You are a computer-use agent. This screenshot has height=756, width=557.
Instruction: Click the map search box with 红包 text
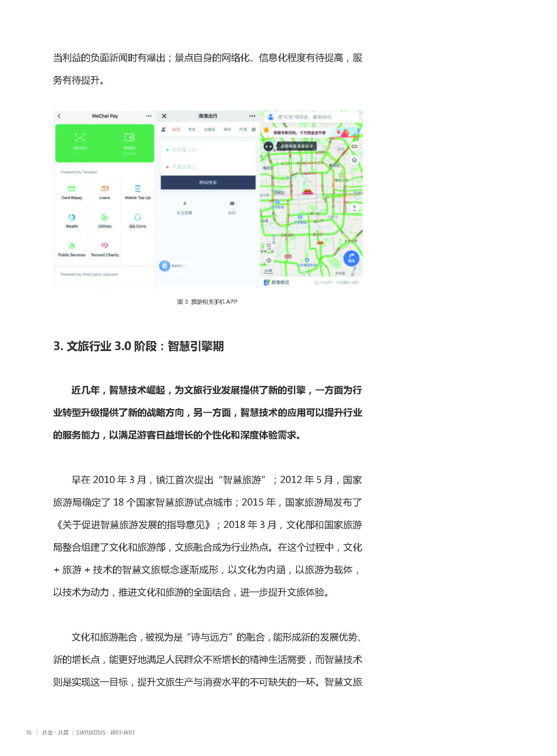point(311,117)
